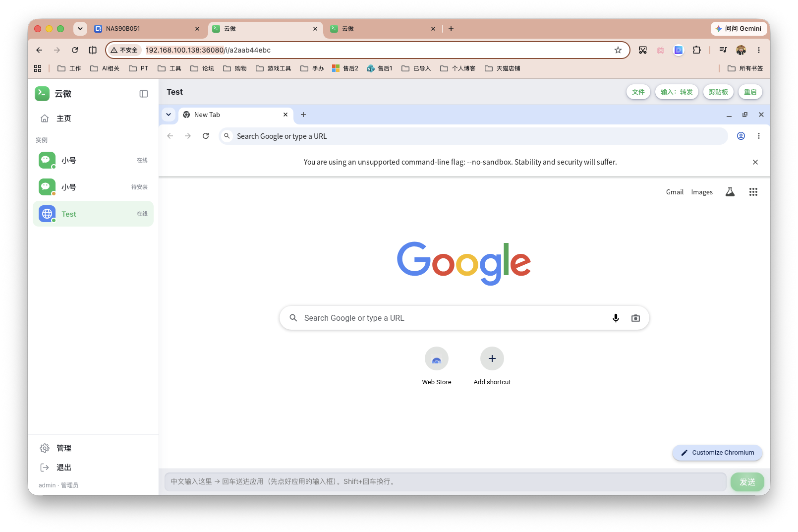Open the Web Store shortcut

pos(437,366)
